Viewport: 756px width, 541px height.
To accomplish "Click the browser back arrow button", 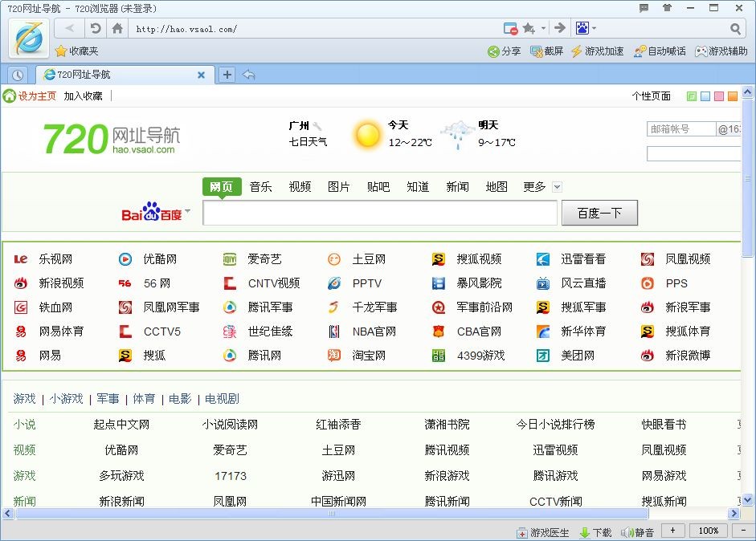I will click(x=69, y=28).
